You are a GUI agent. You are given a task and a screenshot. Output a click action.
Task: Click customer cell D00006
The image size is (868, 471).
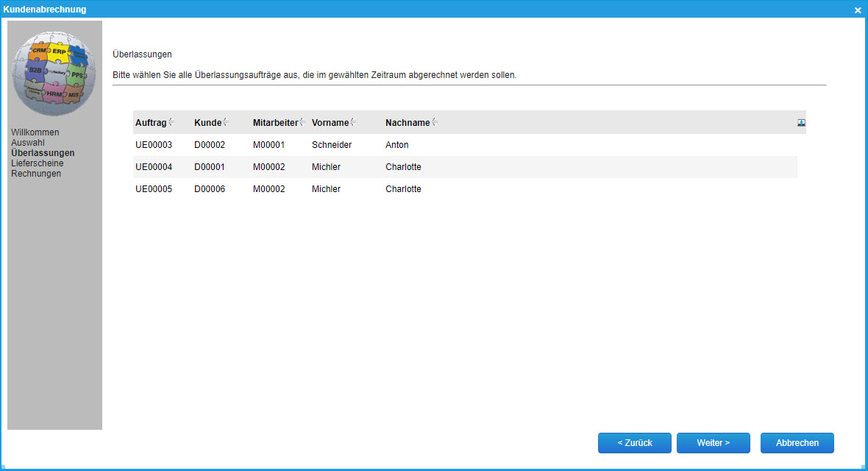click(210, 189)
